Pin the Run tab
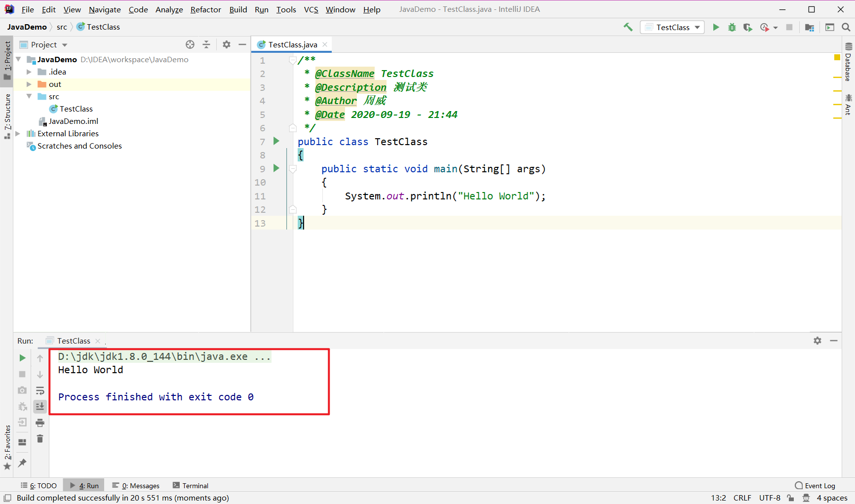 pos(22,463)
